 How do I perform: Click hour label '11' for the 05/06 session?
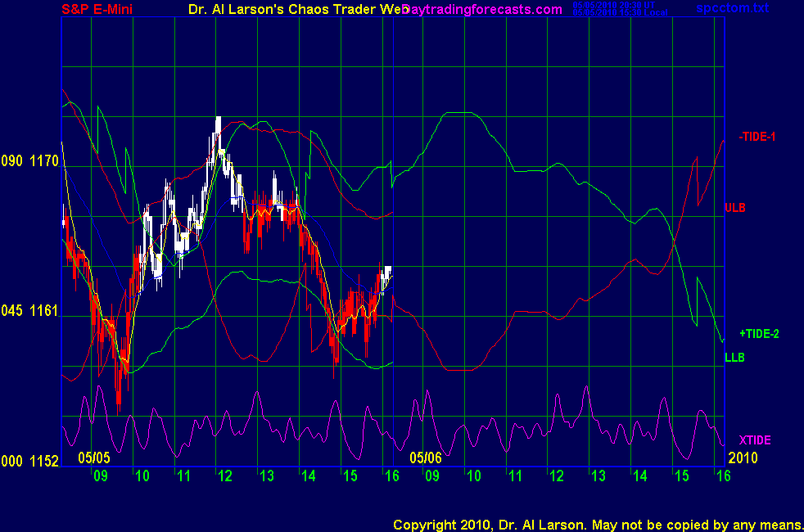[515, 476]
